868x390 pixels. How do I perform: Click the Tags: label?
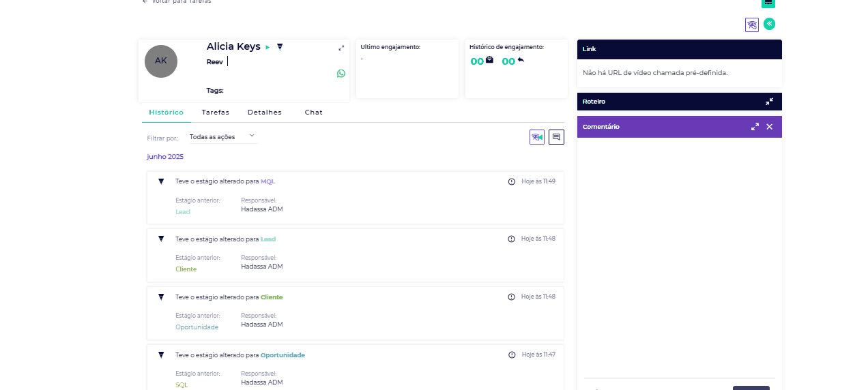pos(215,91)
